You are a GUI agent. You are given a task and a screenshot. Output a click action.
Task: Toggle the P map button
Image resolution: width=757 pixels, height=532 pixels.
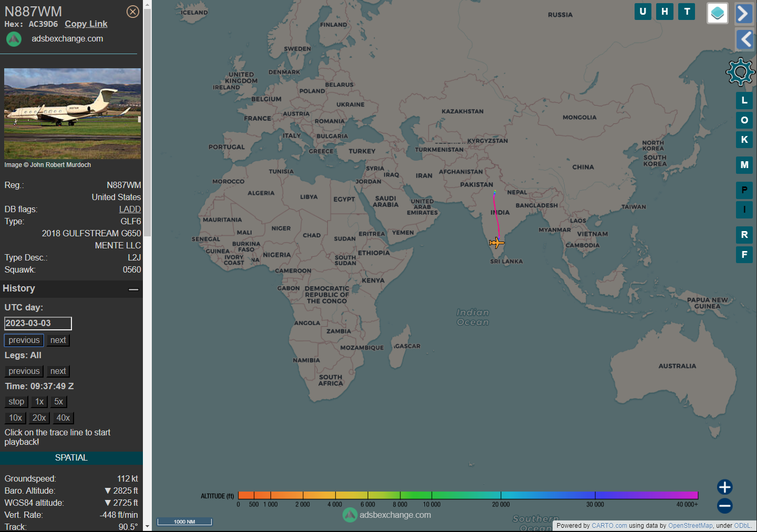pyautogui.click(x=744, y=190)
